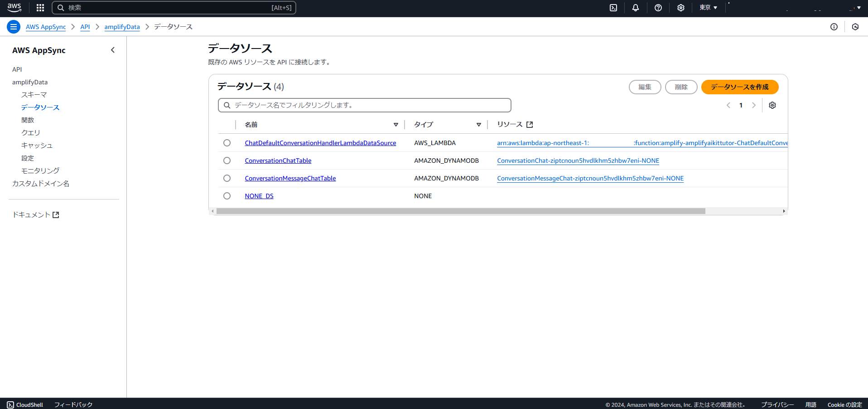Viewport: 868px width, 409px height.
Task: Open the notifications bell icon
Action: [636, 8]
